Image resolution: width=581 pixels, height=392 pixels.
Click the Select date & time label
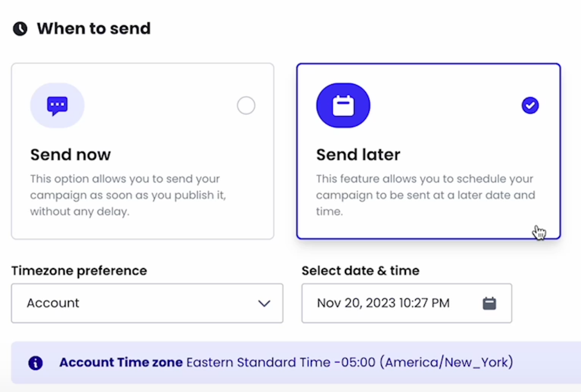pos(360,271)
